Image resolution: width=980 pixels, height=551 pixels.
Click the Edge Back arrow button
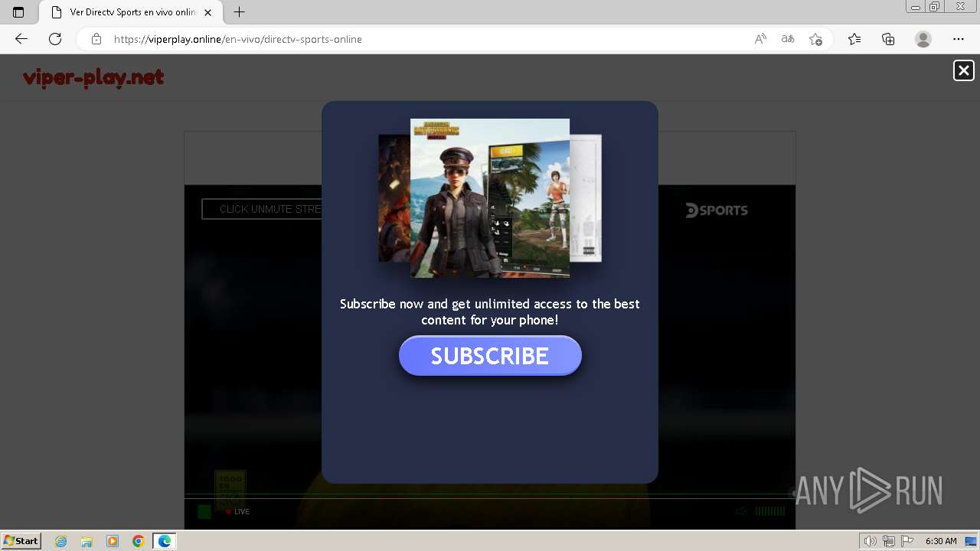coord(21,39)
